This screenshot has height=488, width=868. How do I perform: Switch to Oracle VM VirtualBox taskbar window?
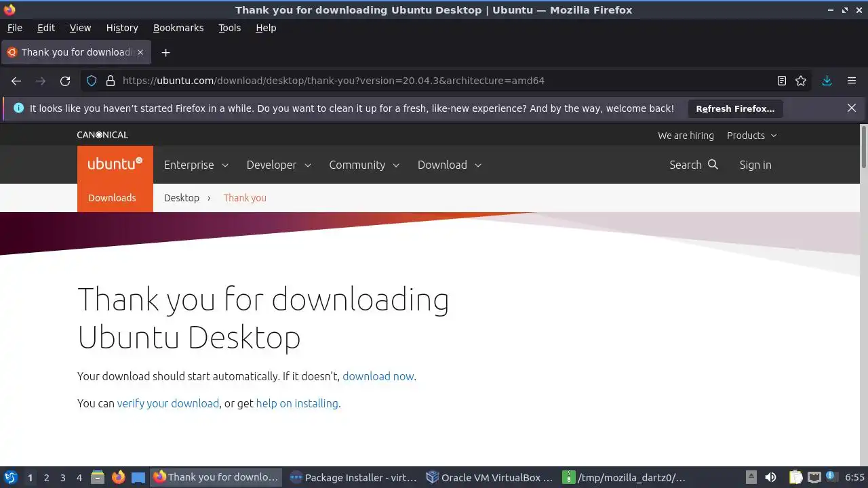tap(490, 477)
